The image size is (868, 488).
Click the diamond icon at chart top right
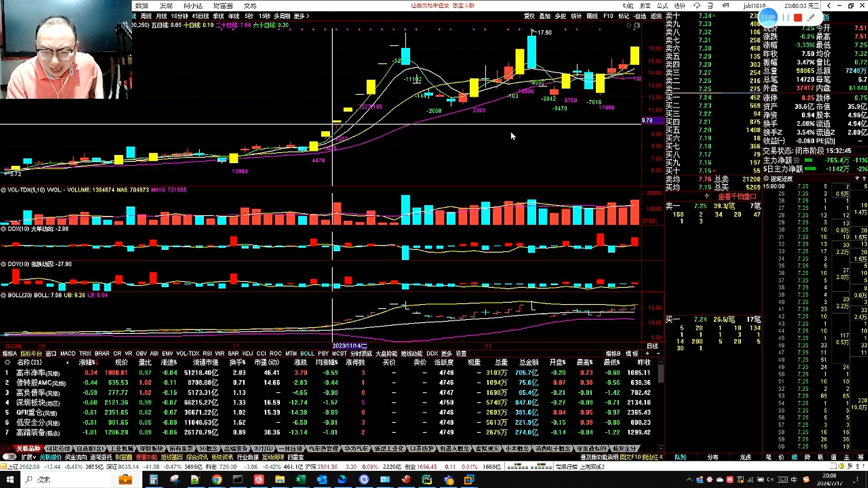628,25
